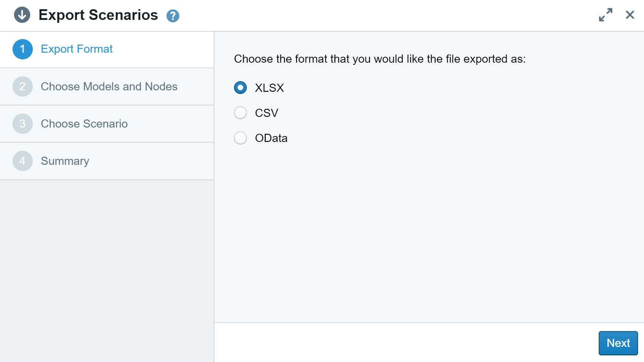Image resolution: width=644 pixels, height=362 pixels.
Task: Click the OData option label text
Action: [271, 138]
